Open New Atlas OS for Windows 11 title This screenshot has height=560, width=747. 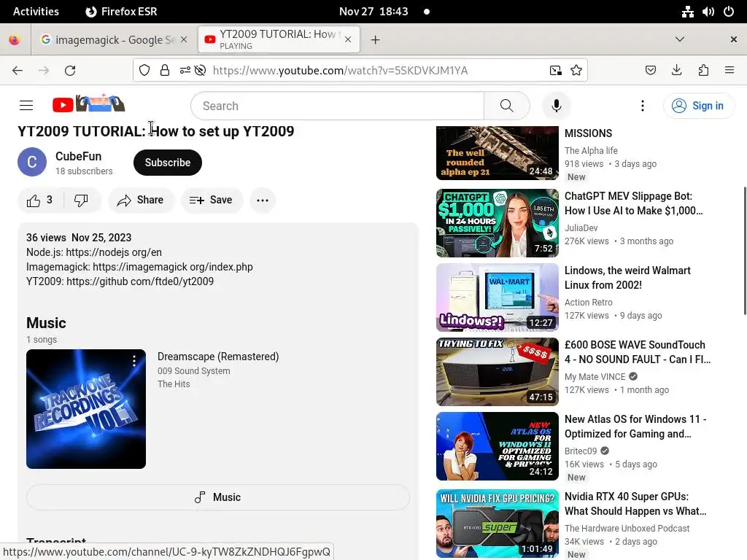point(635,426)
